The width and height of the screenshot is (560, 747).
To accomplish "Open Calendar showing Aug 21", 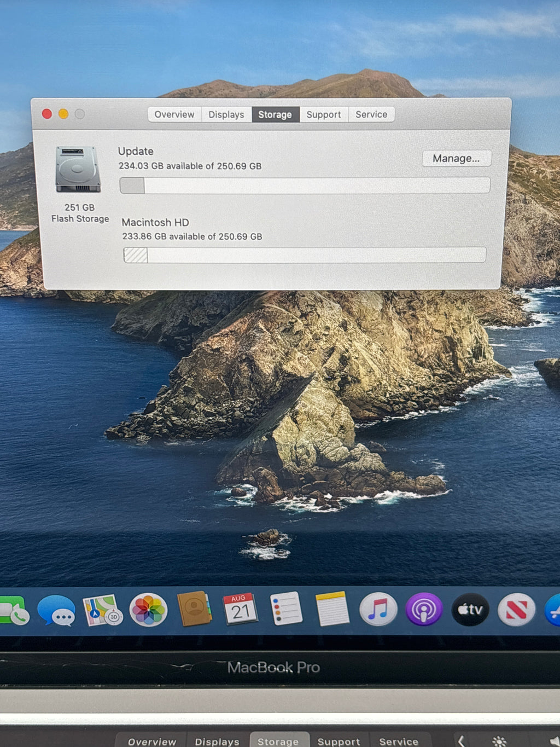I will click(x=240, y=609).
